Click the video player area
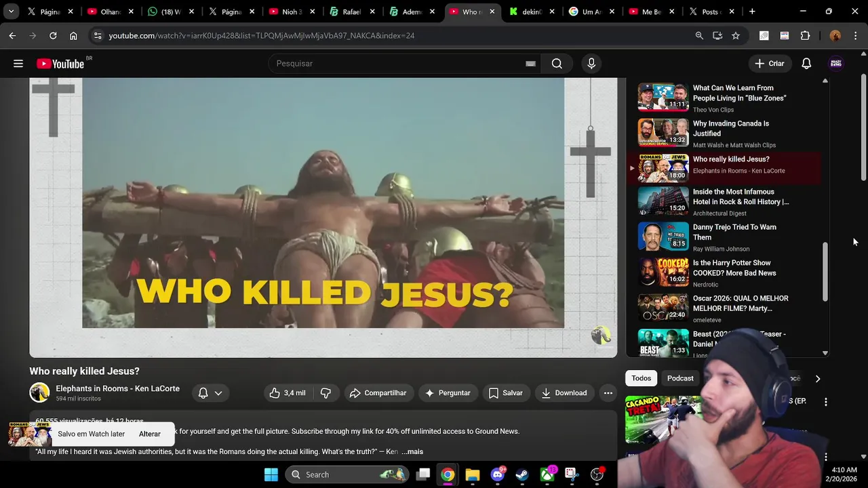 pyautogui.click(x=323, y=217)
